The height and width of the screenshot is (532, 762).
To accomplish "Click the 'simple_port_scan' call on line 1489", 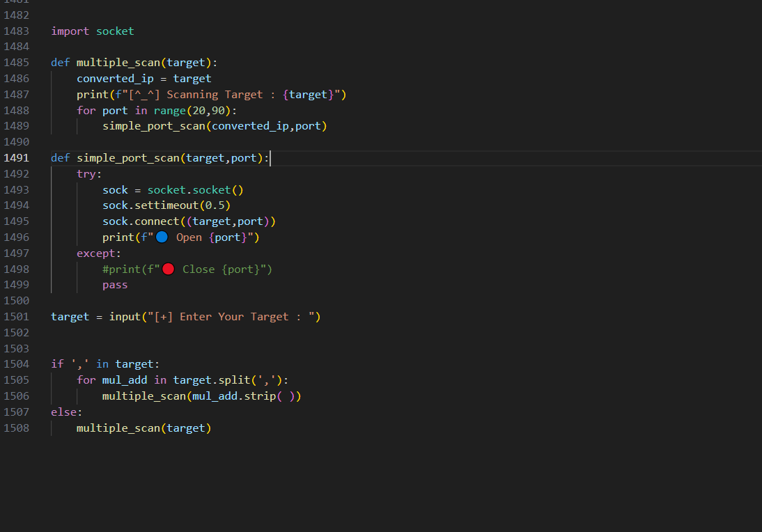I will point(154,126).
